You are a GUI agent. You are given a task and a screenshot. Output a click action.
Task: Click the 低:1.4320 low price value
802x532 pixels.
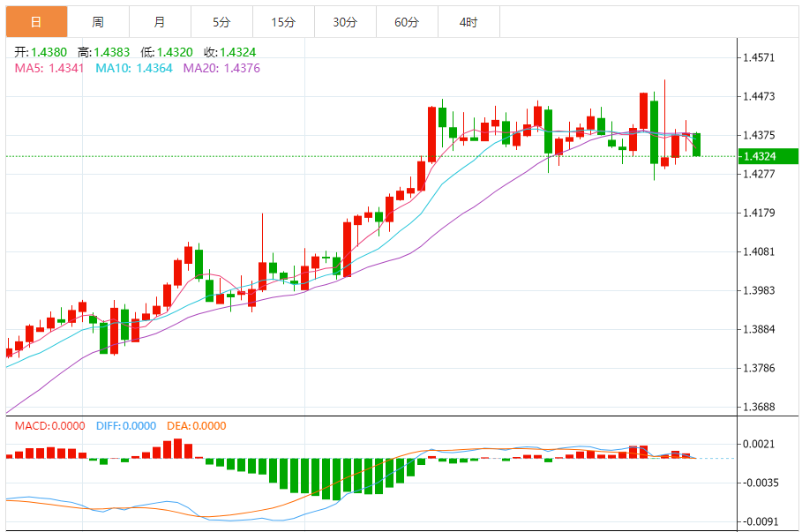click(x=167, y=52)
